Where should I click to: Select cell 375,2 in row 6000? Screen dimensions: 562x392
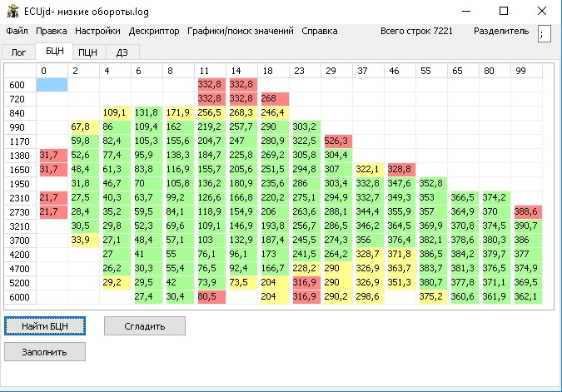(x=431, y=296)
